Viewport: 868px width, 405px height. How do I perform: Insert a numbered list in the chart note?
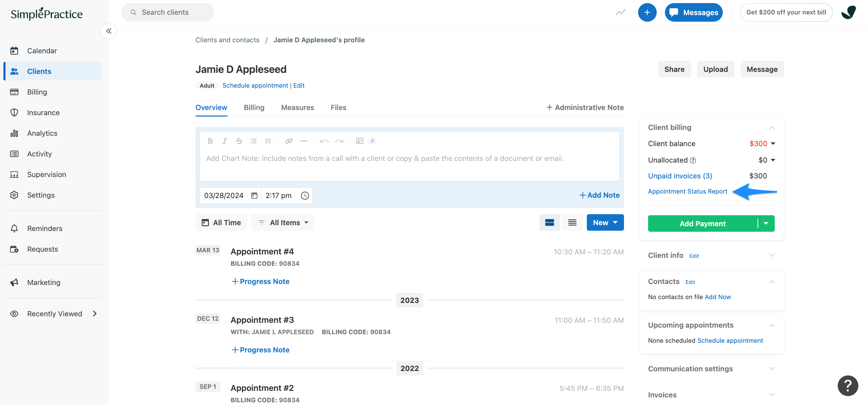pyautogui.click(x=268, y=141)
